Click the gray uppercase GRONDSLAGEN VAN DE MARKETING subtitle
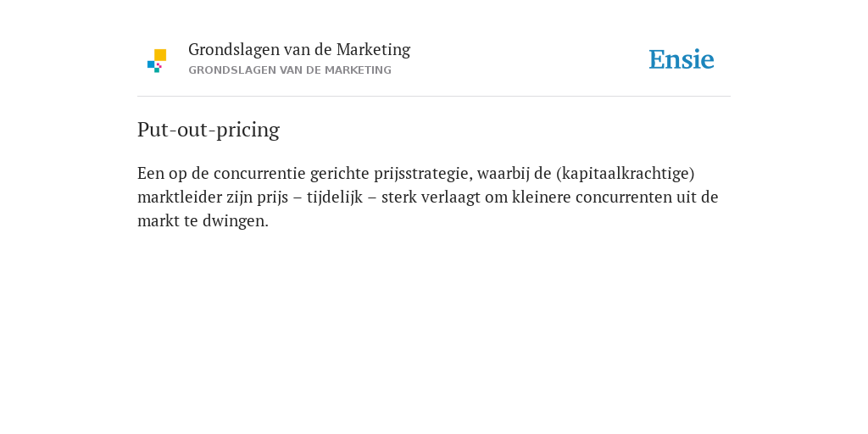The width and height of the screenshot is (868, 434). pos(290,70)
